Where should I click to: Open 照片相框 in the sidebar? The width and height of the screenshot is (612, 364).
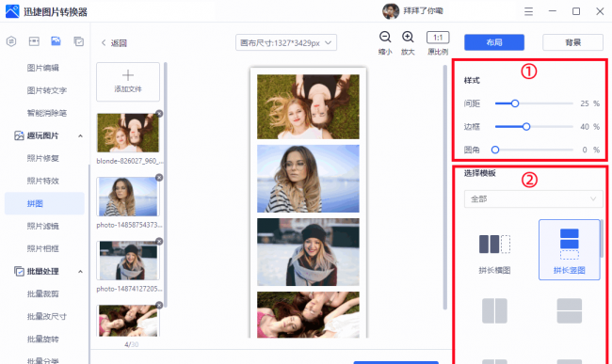coord(43,248)
